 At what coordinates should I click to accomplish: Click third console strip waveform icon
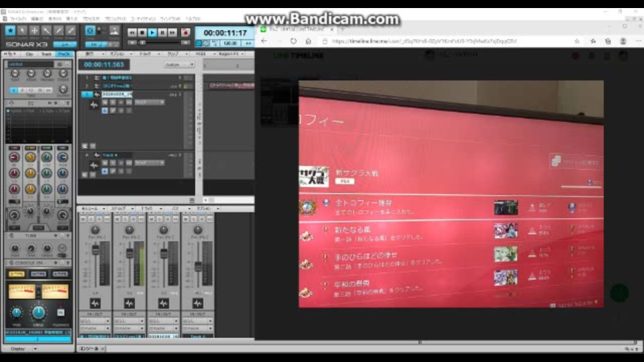164,303
